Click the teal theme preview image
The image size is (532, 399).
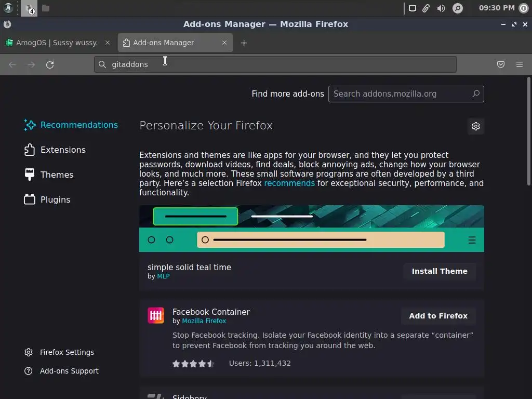point(312,229)
